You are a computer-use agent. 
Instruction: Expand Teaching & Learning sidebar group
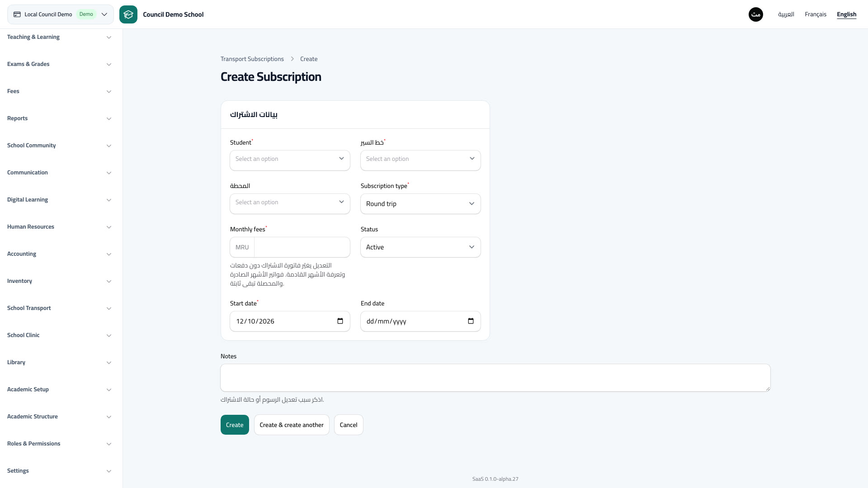(x=59, y=37)
